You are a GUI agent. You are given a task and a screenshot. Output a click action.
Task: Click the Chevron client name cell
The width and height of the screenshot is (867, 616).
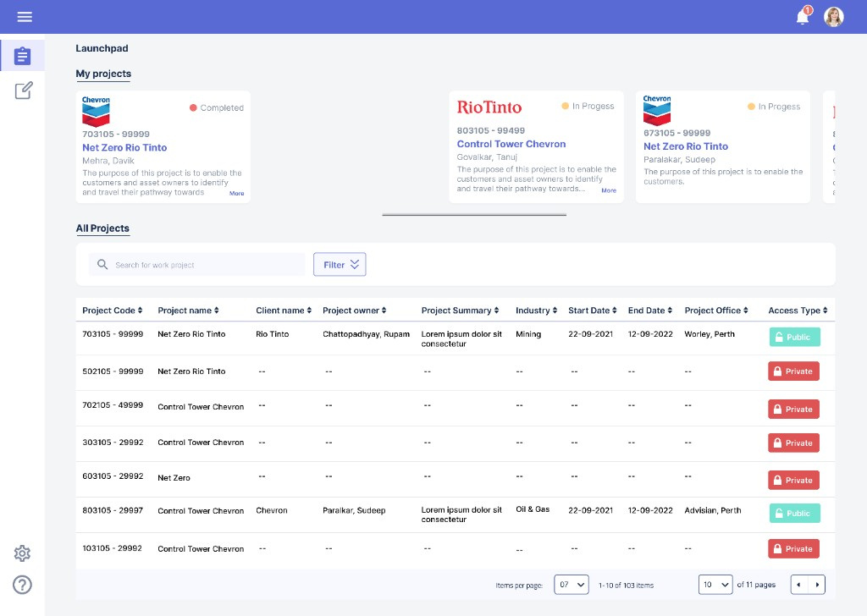click(272, 510)
